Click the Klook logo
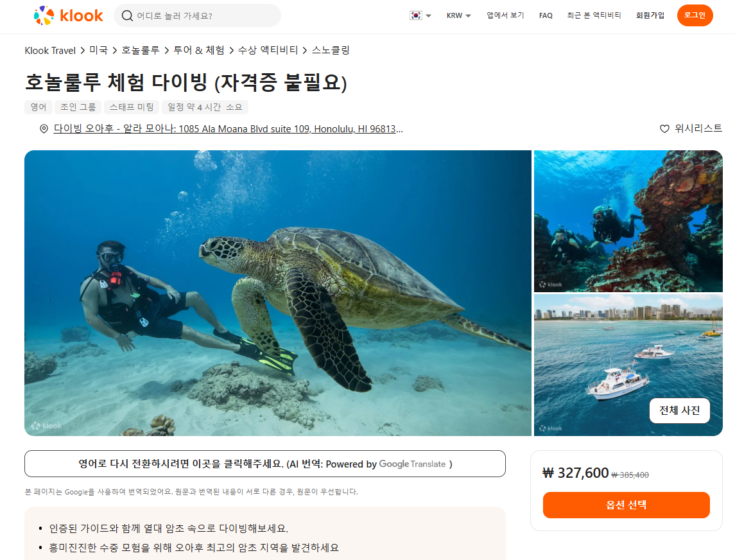The width and height of the screenshot is (735, 560). [69, 15]
